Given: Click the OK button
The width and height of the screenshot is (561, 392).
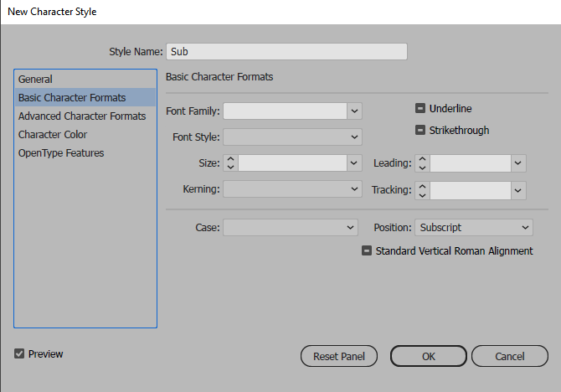Looking at the screenshot, I should tap(428, 356).
